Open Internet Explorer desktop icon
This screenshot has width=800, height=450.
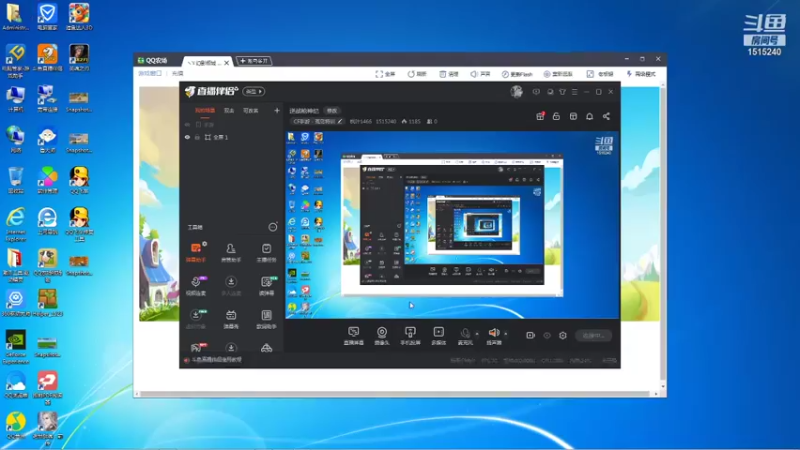tap(15, 224)
